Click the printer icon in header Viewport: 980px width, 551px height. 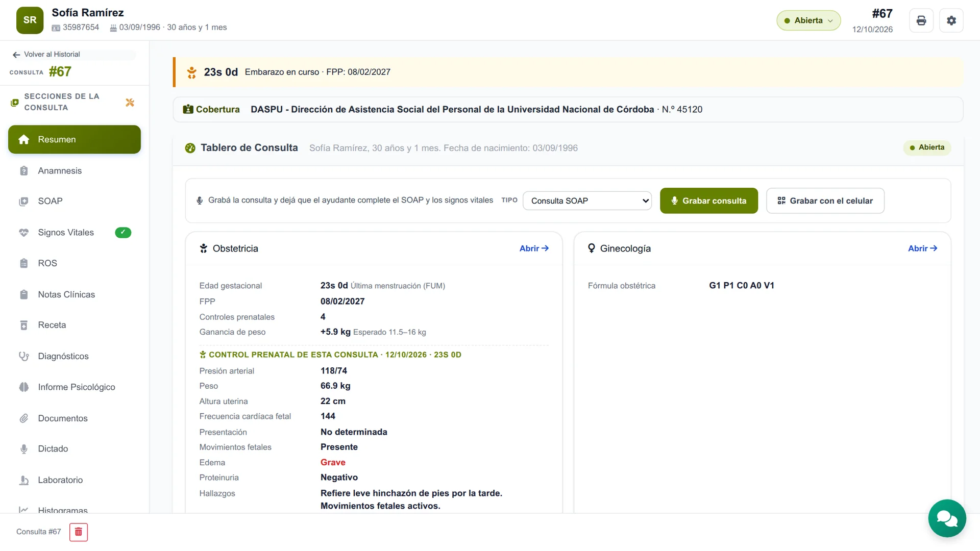click(921, 20)
